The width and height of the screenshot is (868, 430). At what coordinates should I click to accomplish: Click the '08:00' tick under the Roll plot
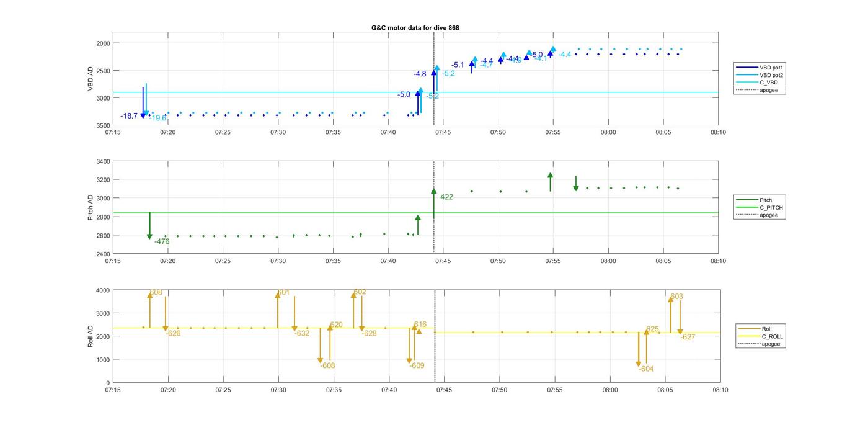tap(610, 390)
